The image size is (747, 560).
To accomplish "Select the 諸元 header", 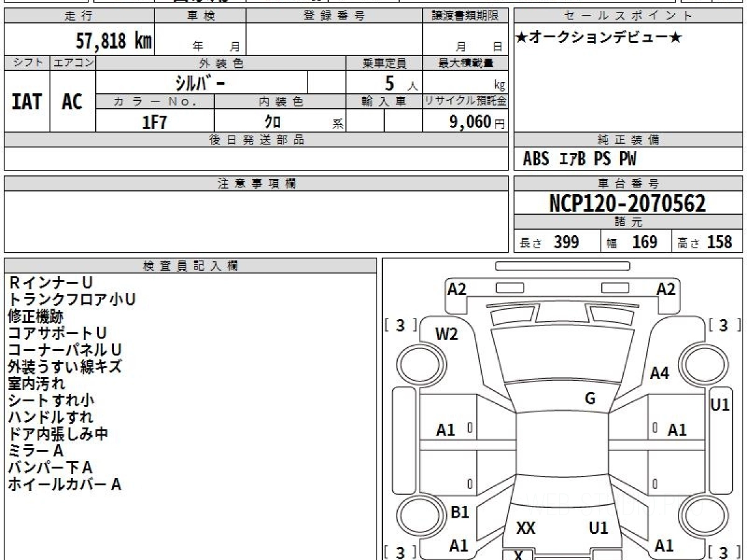I will [628, 222].
